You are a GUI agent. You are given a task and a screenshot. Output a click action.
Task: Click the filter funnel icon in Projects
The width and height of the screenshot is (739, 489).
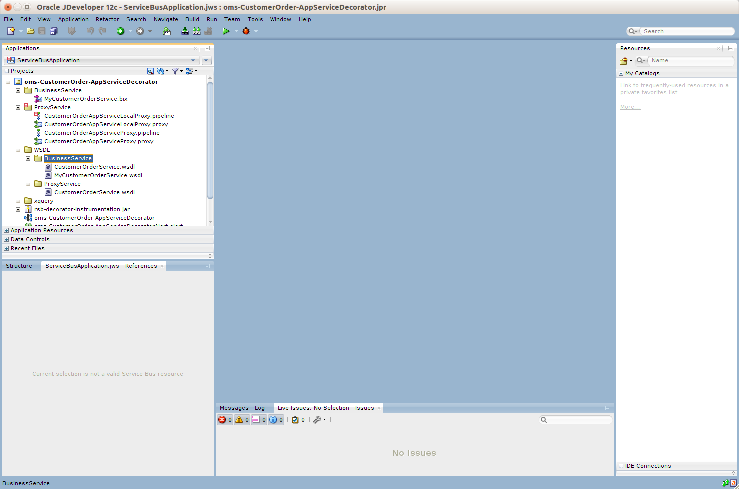click(x=175, y=71)
